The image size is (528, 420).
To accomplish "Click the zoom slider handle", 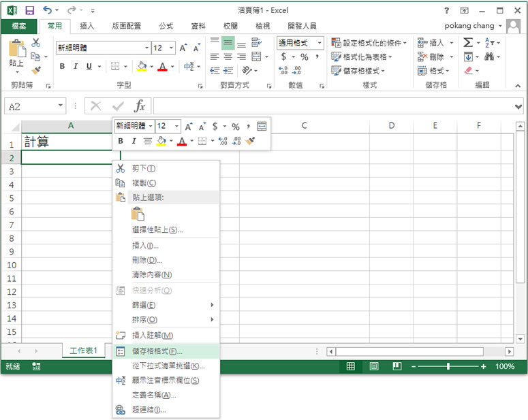I will (448, 366).
